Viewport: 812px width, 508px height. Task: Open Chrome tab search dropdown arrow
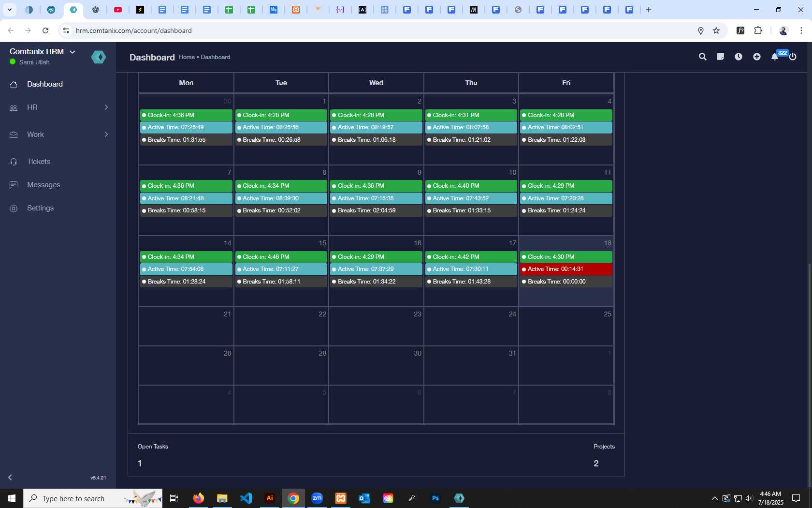(x=9, y=10)
